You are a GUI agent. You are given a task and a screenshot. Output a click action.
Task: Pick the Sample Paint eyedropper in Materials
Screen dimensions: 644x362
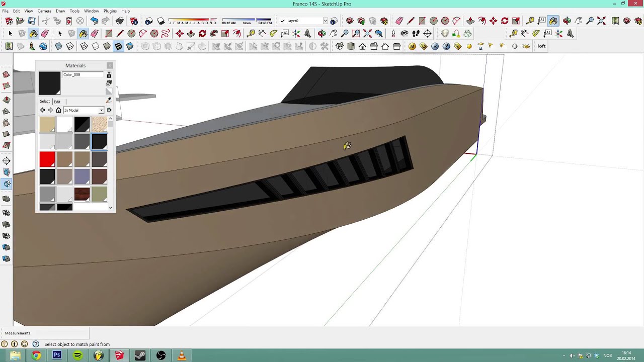[x=109, y=101]
